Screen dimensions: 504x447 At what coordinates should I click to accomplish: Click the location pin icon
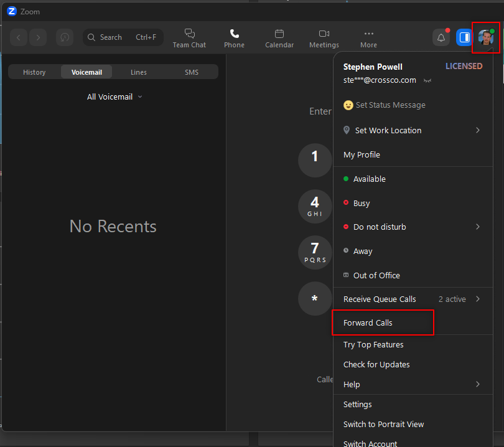pos(347,130)
